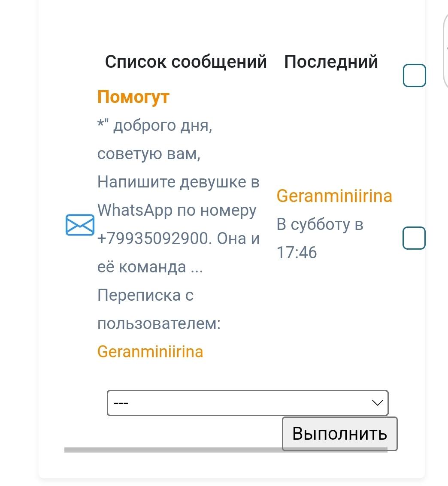Open Geranminiirina's profile above the timestamp
The width and height of the screenshot is (448, 486).
click(334, 196)
